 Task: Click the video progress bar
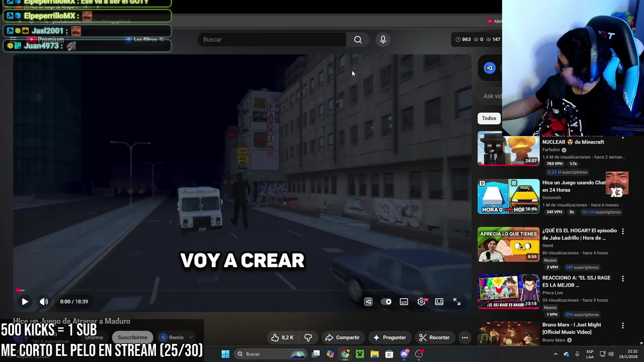click(x=243, y=290)
